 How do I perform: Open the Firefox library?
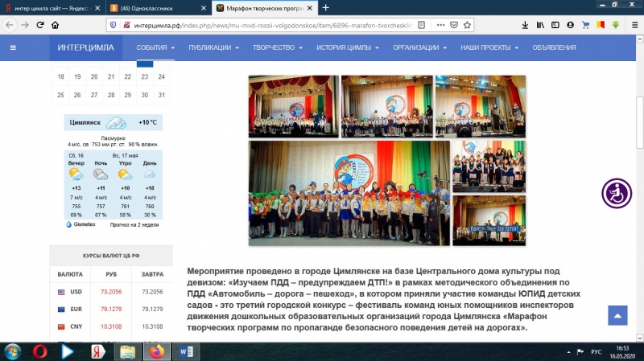pyautogui.click(x=540, y=25)
